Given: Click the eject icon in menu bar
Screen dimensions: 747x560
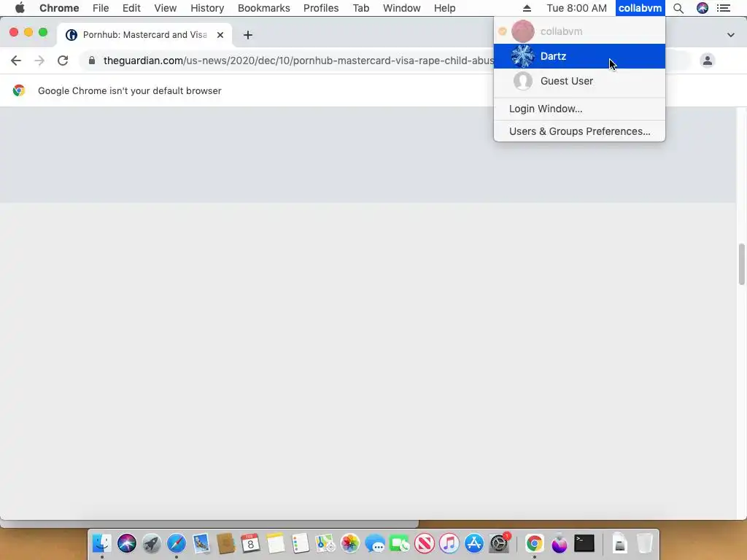Looking at the screenshot, I should [x=527, y=8].
